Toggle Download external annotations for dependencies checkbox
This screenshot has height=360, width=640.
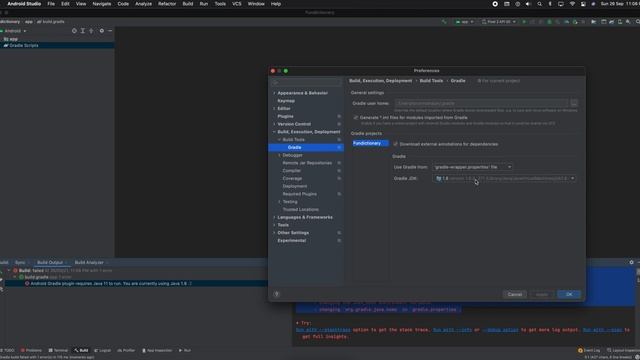pos(395,144)
